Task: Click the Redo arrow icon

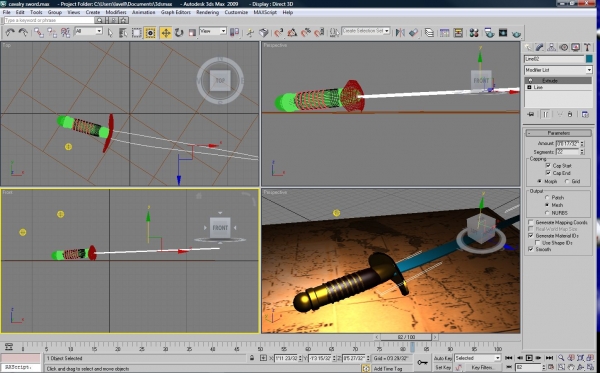Action: click(x=23, y=33)
